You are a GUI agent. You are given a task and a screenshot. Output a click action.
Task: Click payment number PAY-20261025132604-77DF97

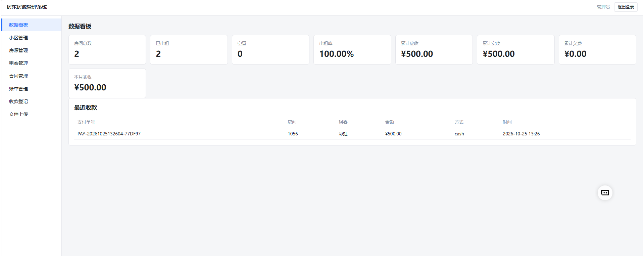tap(109, 134)
